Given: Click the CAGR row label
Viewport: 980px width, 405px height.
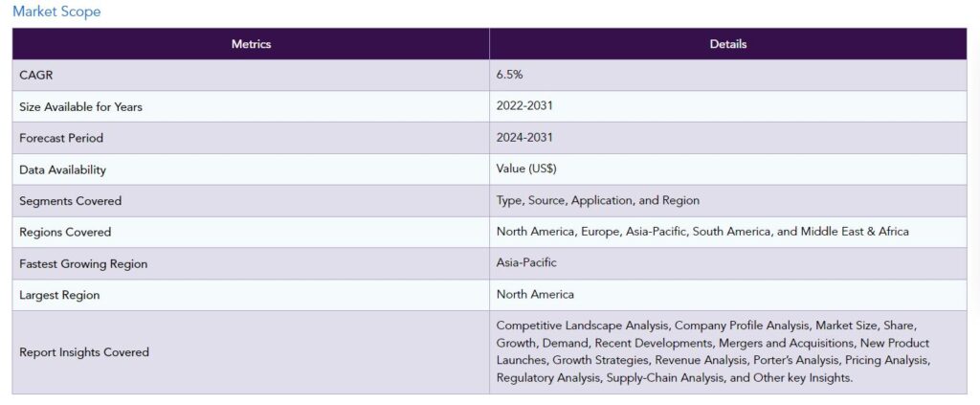Looking at the screenshot, I should pos(35,76).
